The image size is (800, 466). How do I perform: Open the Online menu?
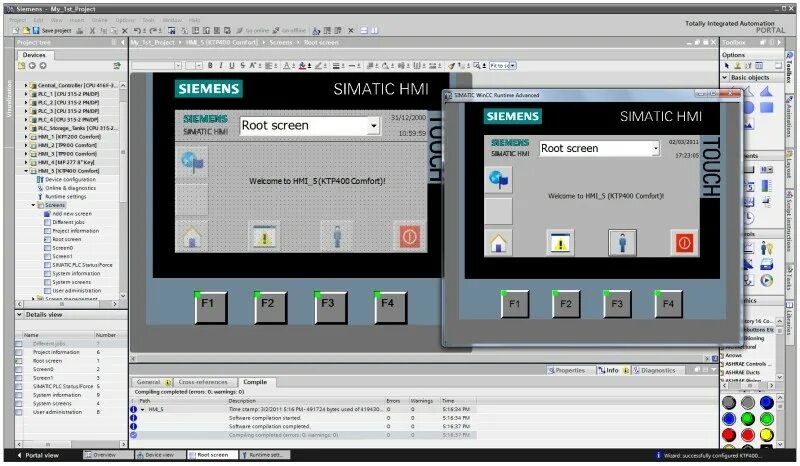click(99, 20)
